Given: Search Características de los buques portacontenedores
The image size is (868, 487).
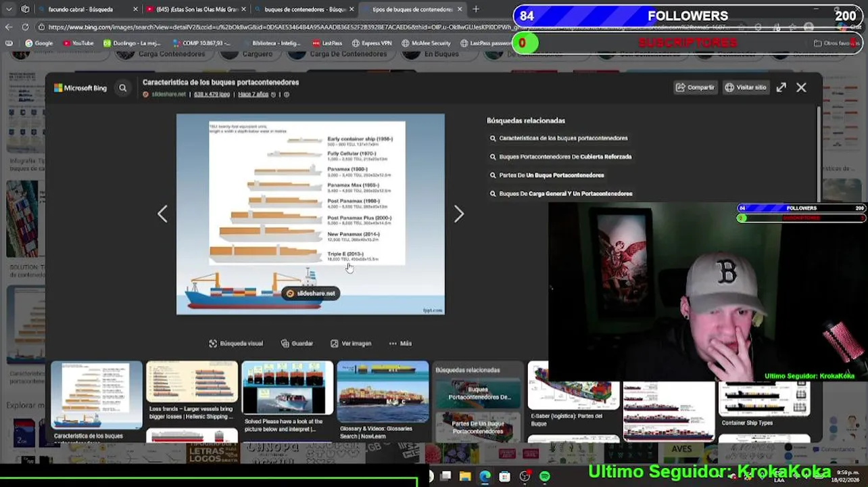Looking at the screenshot, I should (558, 138).
